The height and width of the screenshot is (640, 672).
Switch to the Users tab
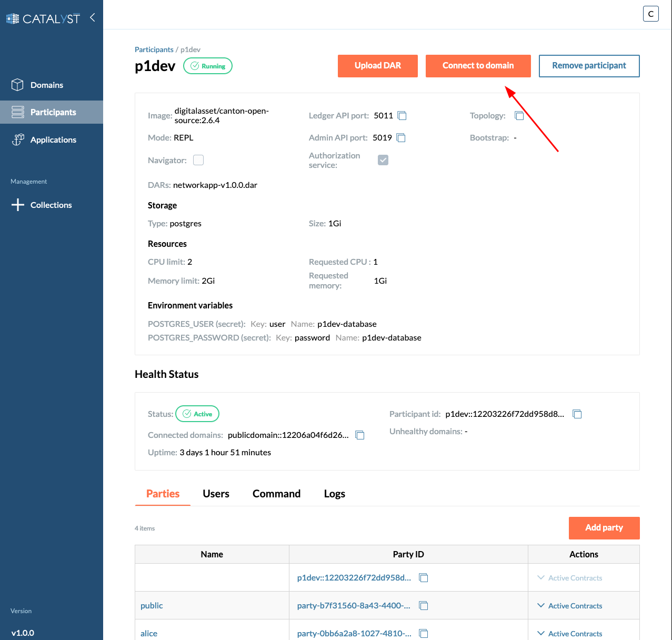216,494
